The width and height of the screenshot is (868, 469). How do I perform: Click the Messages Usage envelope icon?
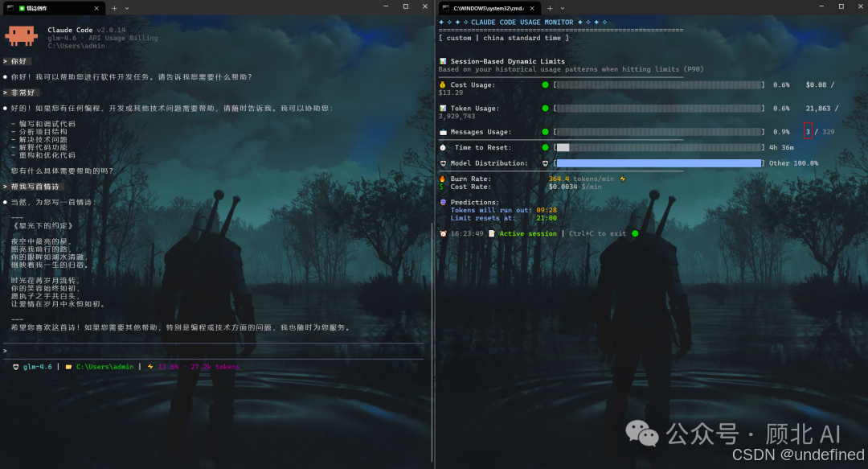point(443,132)
